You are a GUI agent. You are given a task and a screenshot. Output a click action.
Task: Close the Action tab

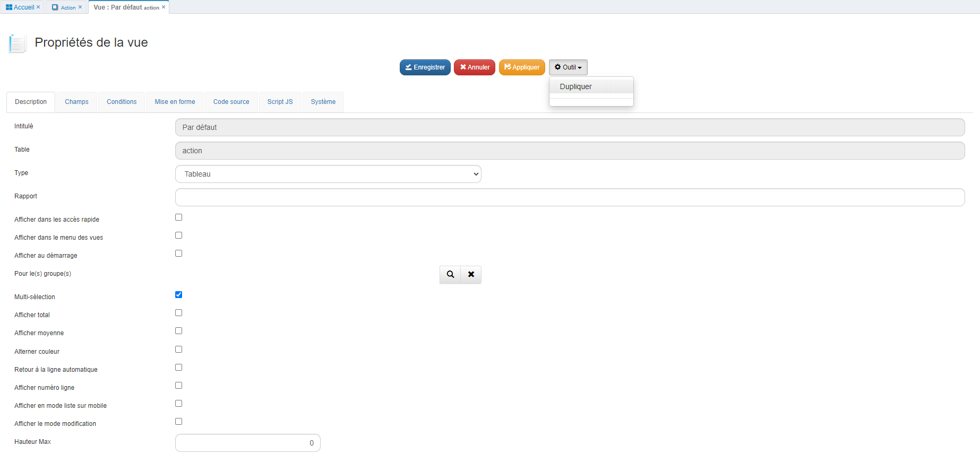(x=80, y=7)
